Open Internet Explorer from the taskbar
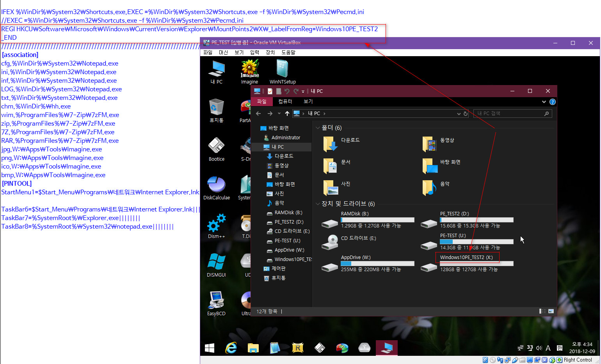Image resolution: width=601 pixels, height=364 pixels. point(231,348)
